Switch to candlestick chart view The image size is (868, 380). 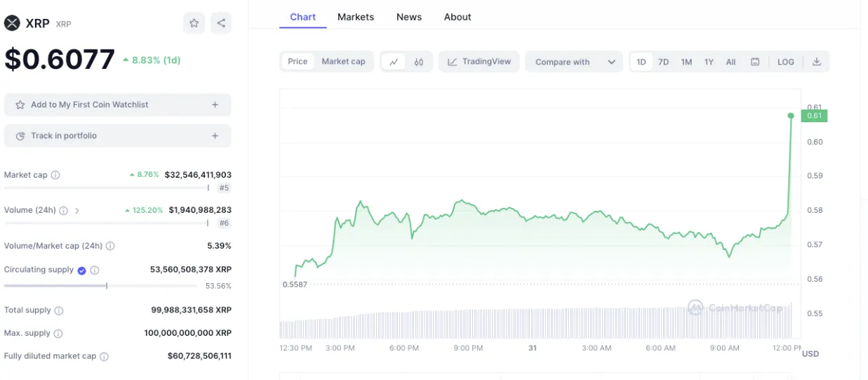click(419, 62)
